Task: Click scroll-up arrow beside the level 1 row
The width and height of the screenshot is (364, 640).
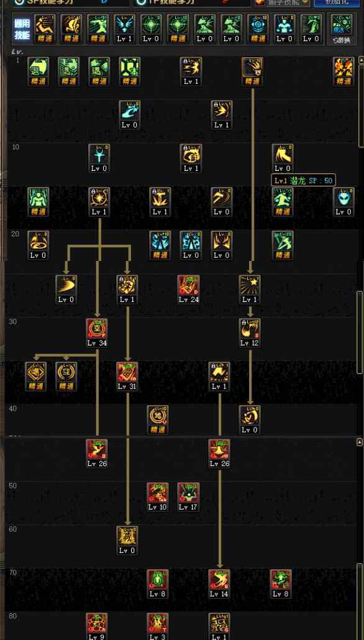Action: (361, 60)
